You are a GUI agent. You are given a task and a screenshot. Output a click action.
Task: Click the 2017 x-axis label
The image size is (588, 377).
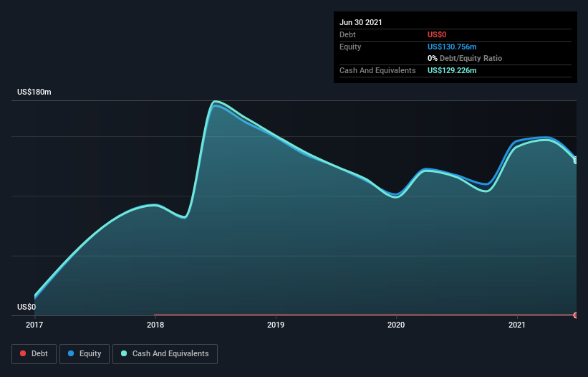(34, 325)
